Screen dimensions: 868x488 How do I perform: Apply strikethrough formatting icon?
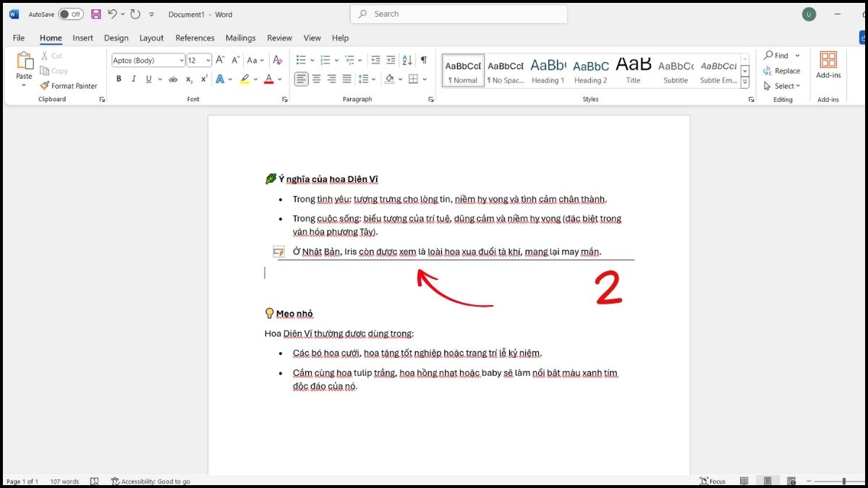click(173, 80)
